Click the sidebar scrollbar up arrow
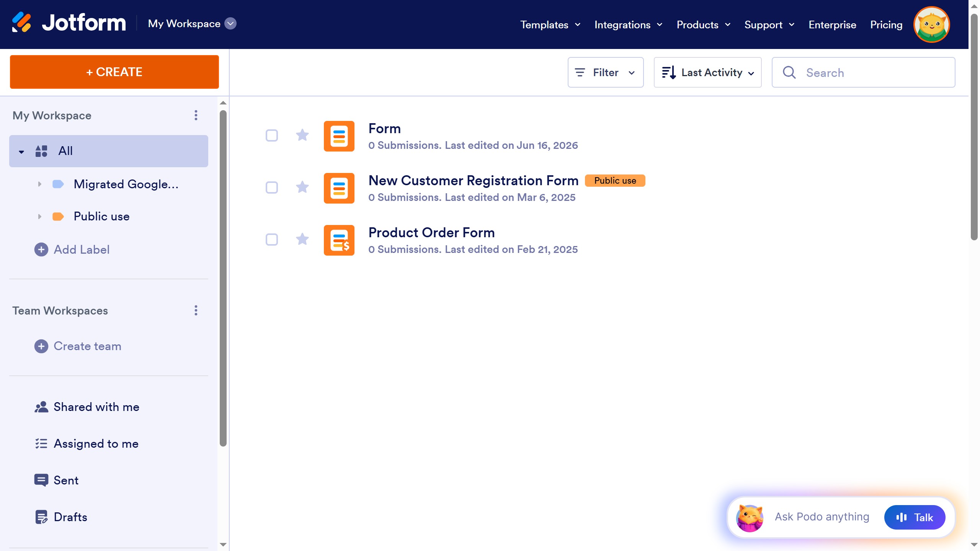The image size is (980, 551). pyautogui.click(x=223, y=103)
